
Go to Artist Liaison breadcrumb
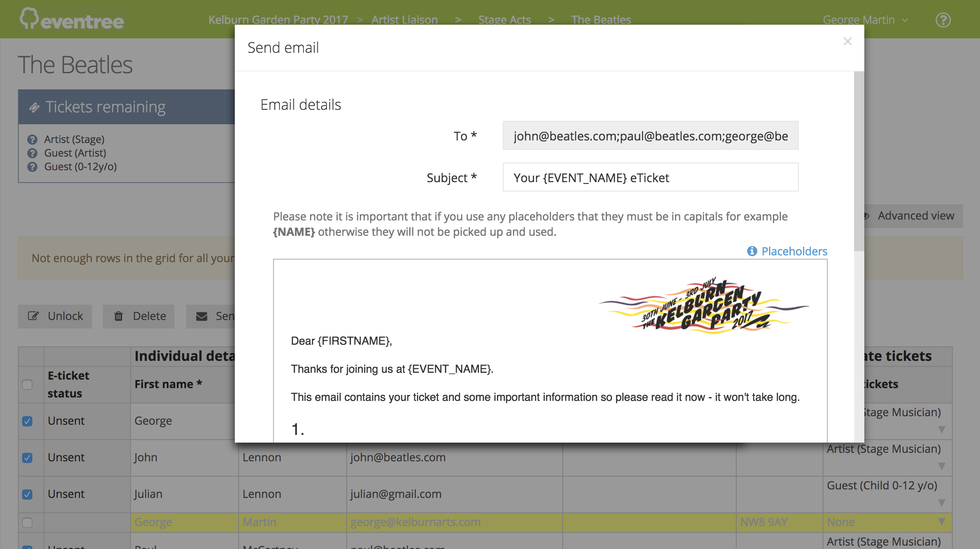(x=405, y=20)
